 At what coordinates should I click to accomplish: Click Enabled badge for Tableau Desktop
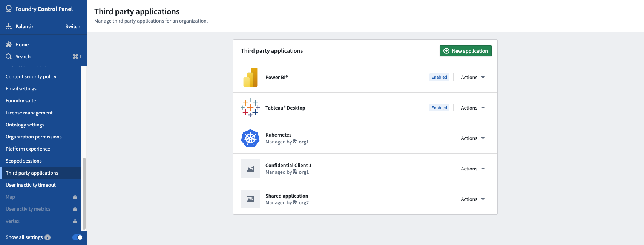[439, 108]
